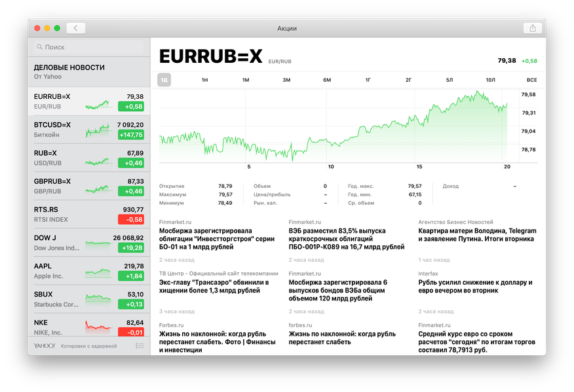Click the 79,38 price in chart header
This screenshot has width=574, height=392.
[x=507, y=60]
